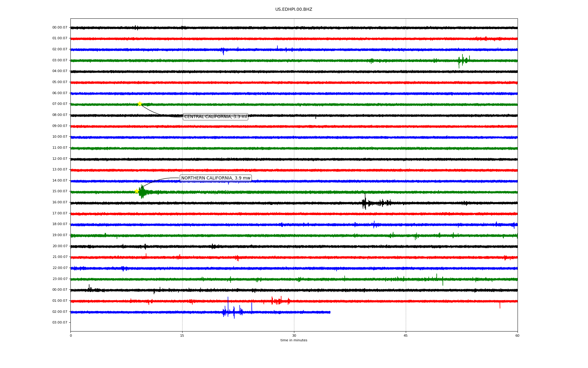Click the large green burst on the 15:00:07 trace

(x=142, y=192)
